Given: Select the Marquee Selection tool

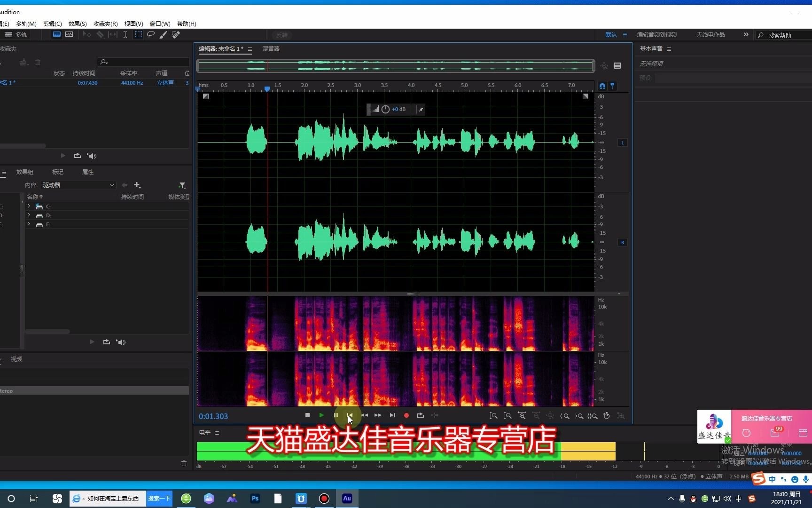Looking at the screenshot, I should point(138,34).
